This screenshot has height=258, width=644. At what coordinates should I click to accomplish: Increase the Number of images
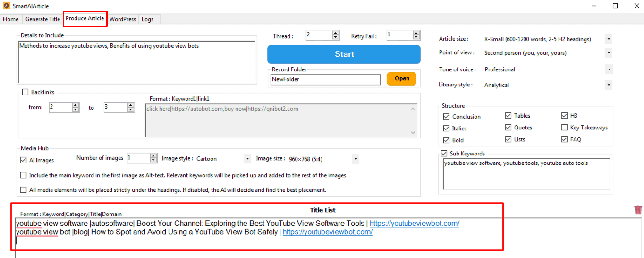[153, 156]
